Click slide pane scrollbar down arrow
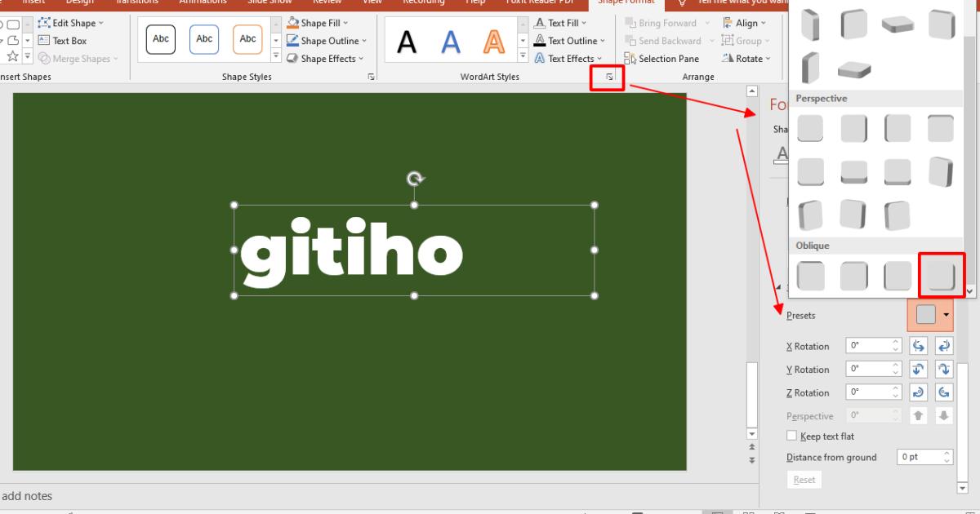The image size is (980, 514). click(x=752, y=434)
